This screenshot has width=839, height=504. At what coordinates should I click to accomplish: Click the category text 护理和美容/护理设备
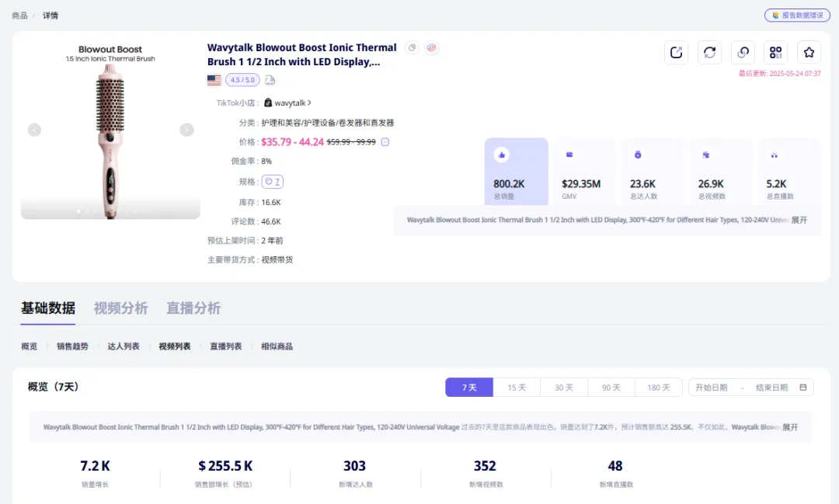tap(328, 123)
